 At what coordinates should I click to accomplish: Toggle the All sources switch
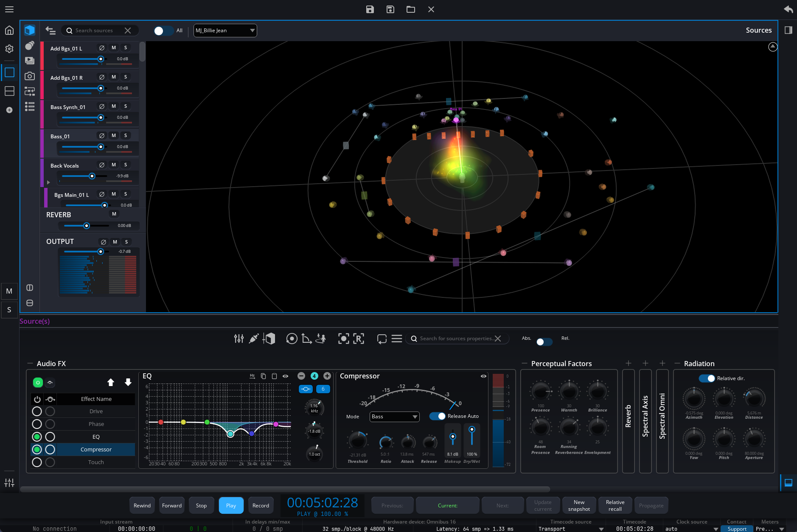pyautogui.click(x=163, y=31)
